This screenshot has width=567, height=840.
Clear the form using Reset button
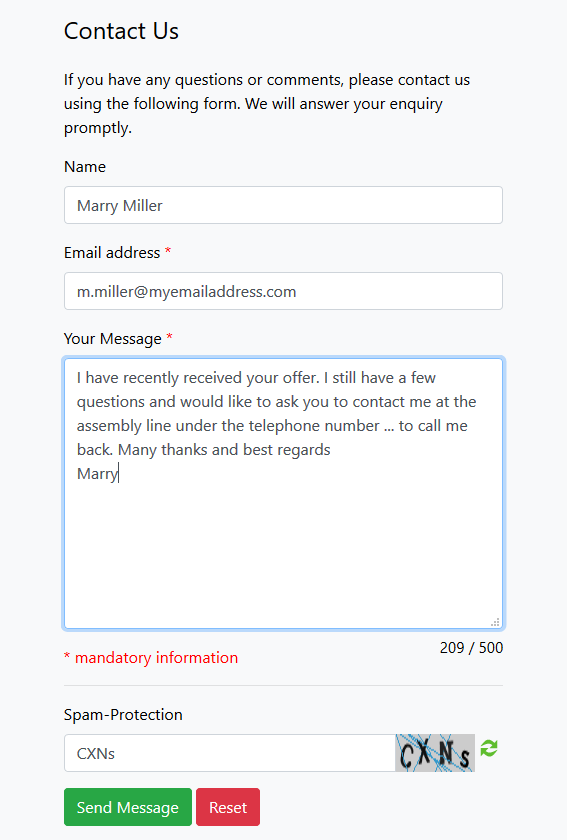[228, 807]
